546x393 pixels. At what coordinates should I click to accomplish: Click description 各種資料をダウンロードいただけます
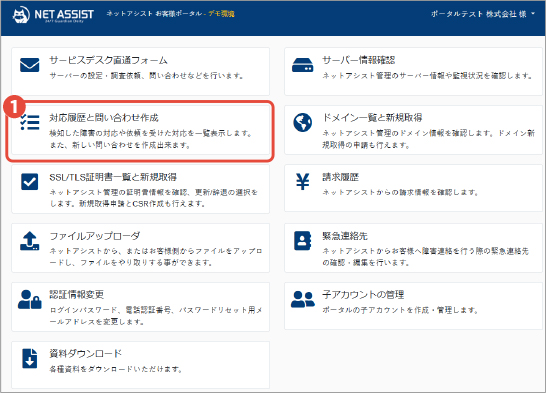116,369
